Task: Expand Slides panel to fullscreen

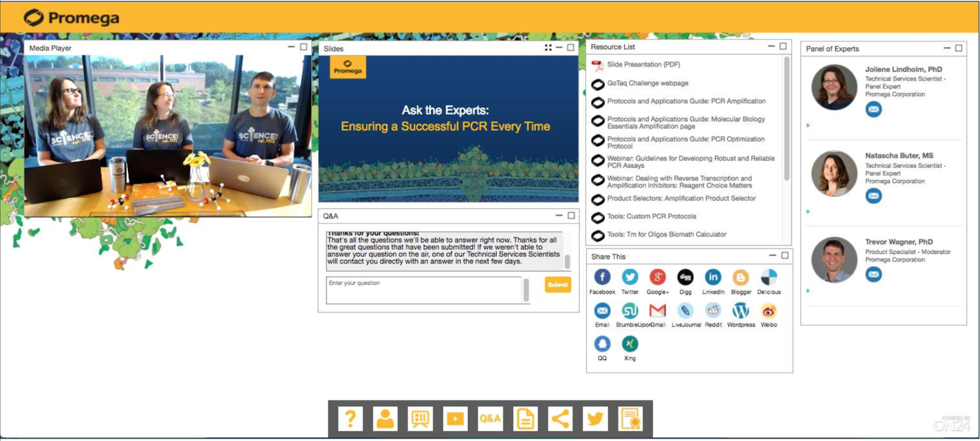Action: (548, 48)
